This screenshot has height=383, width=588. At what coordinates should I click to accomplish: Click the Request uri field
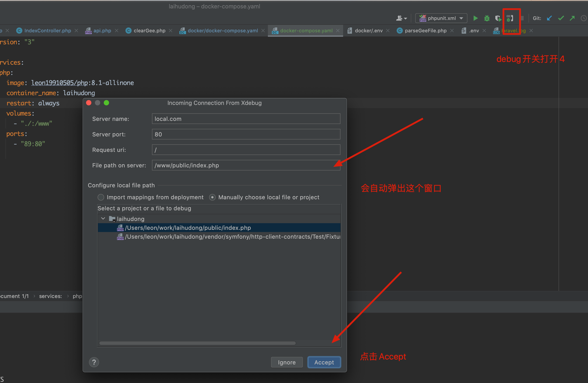pos(246,150)
